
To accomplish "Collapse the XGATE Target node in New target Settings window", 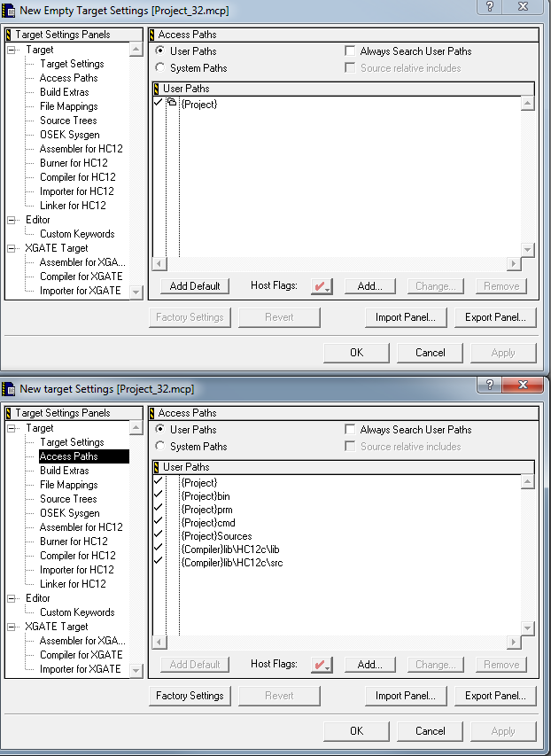I will 12,627.
